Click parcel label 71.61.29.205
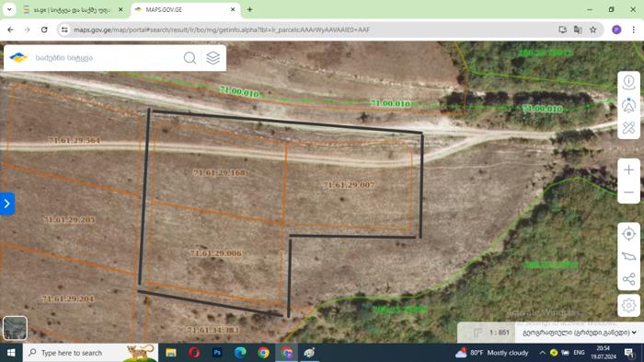The image size is (644, 362). pos(69,219)
